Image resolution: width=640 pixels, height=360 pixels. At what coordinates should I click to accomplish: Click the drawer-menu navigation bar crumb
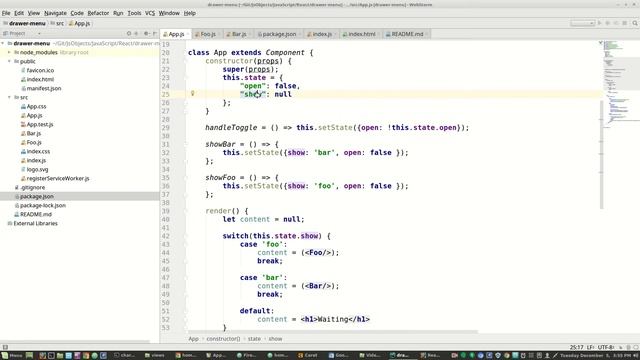pyautogui.click(x=24, y=23)
